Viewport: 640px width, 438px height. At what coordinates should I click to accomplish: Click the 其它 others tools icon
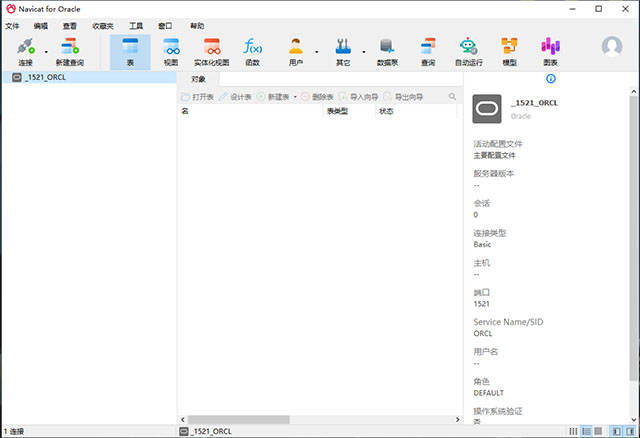[343, 52]
